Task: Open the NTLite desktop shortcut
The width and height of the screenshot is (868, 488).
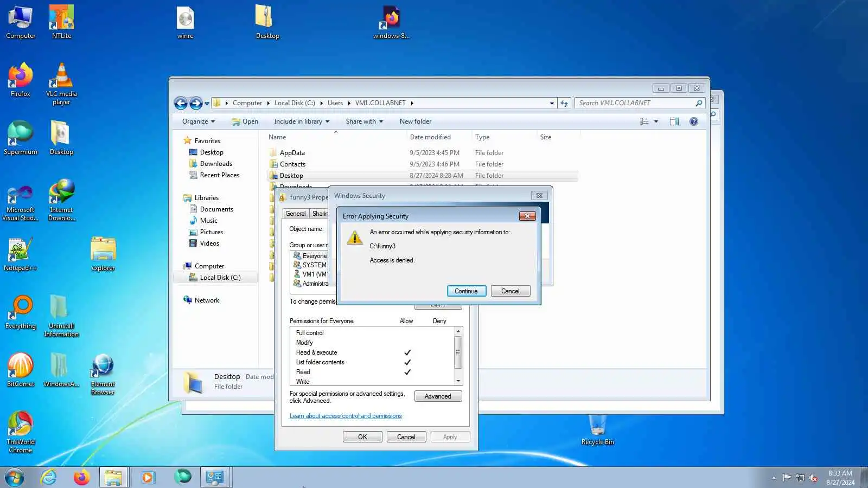Action: 61,22
